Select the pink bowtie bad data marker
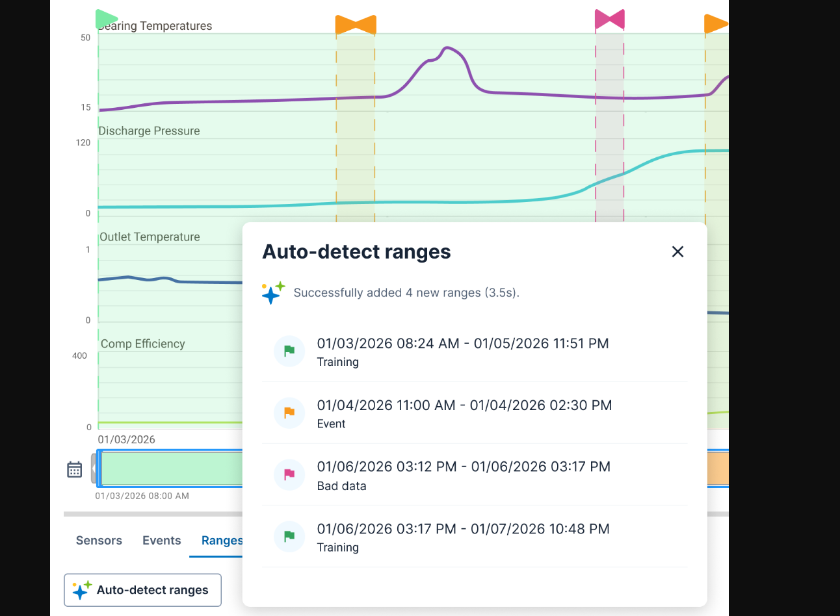840x616 pixels. point(609,20)
